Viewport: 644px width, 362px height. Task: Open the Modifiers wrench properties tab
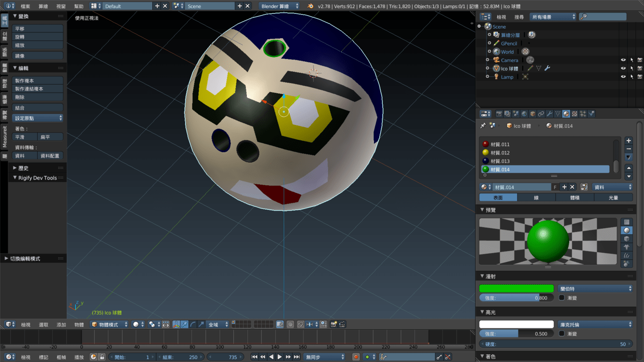(549, 114)
